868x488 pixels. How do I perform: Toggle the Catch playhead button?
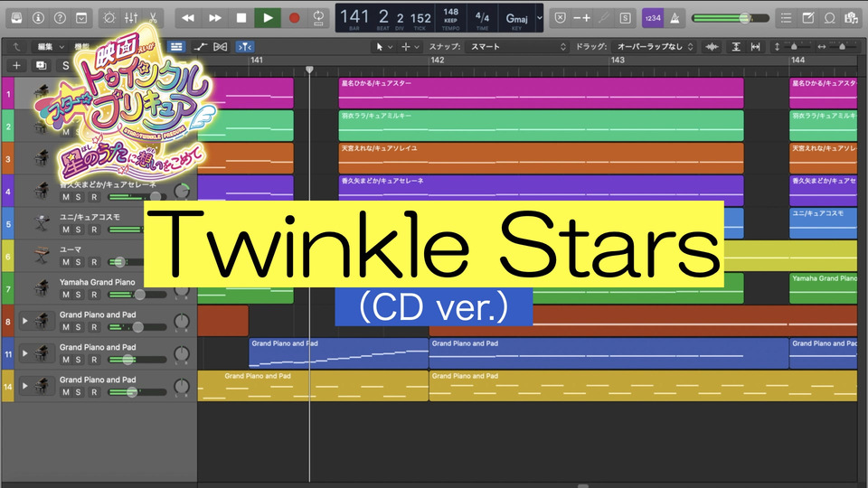pos(245,47)
